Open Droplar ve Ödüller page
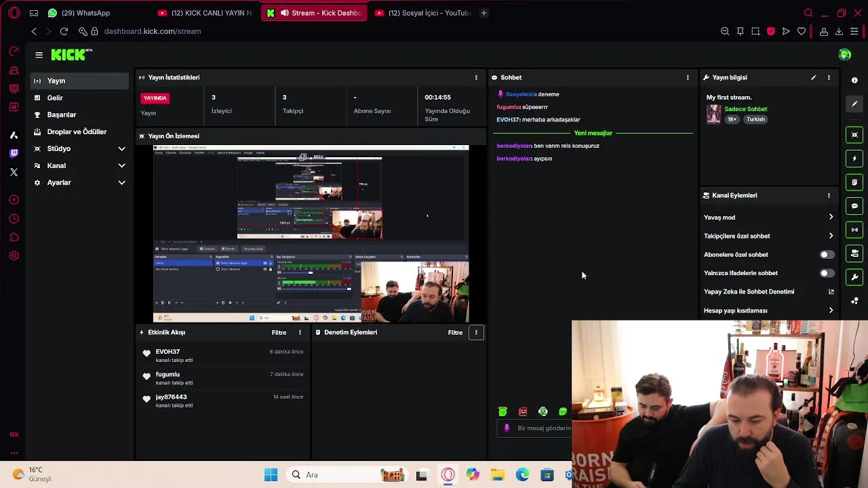 (x=79, y=131)
